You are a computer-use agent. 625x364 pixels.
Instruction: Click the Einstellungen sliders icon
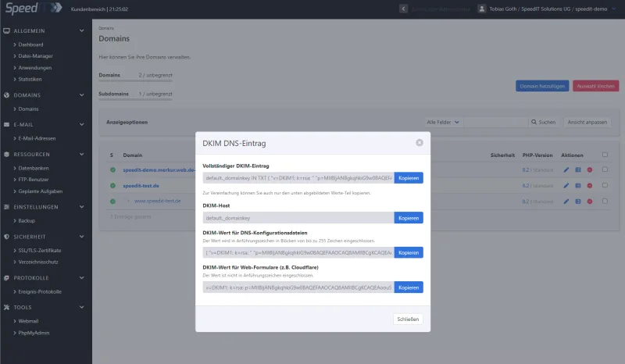click(x=6, y=207)
